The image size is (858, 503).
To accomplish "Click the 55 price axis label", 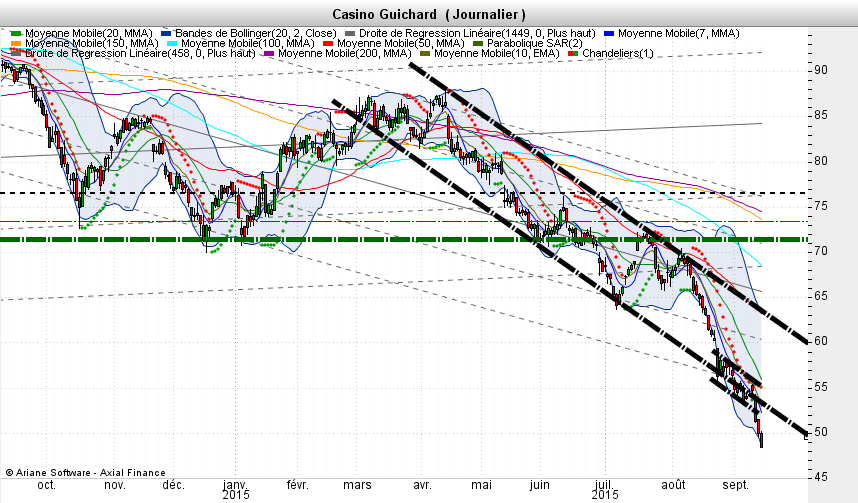I will coord(821,387).
